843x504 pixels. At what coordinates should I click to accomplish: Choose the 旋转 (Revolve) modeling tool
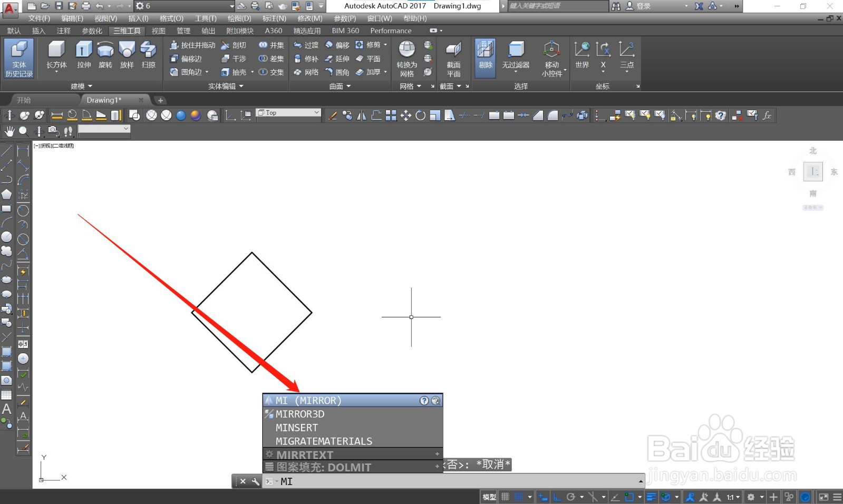click(x=105, y=55)
